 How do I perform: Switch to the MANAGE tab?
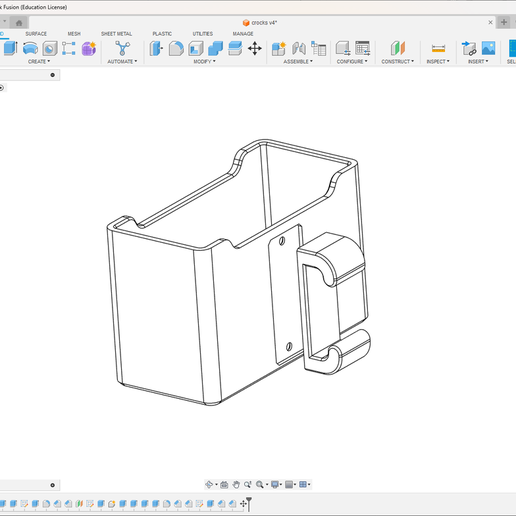(x=243, y=34)
